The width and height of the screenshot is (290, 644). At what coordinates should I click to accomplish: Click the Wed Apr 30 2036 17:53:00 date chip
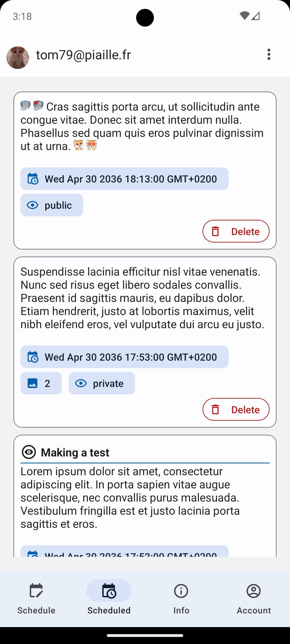coord(130,357)
